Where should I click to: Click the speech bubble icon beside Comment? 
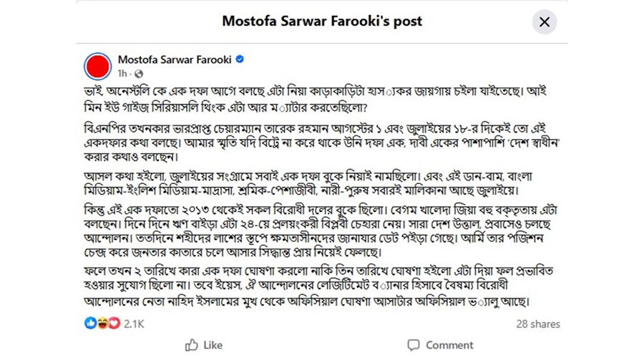pos(414,345)
